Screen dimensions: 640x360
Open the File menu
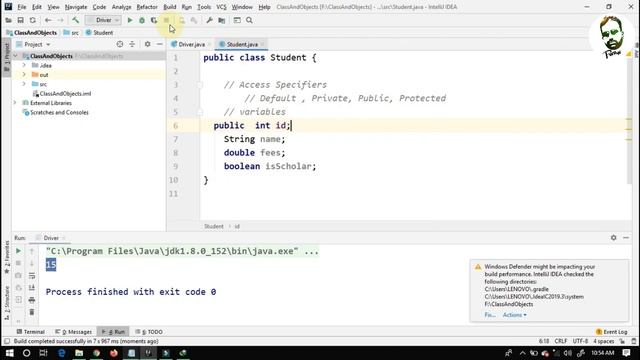pyautogui.click(x=22, y=7)
